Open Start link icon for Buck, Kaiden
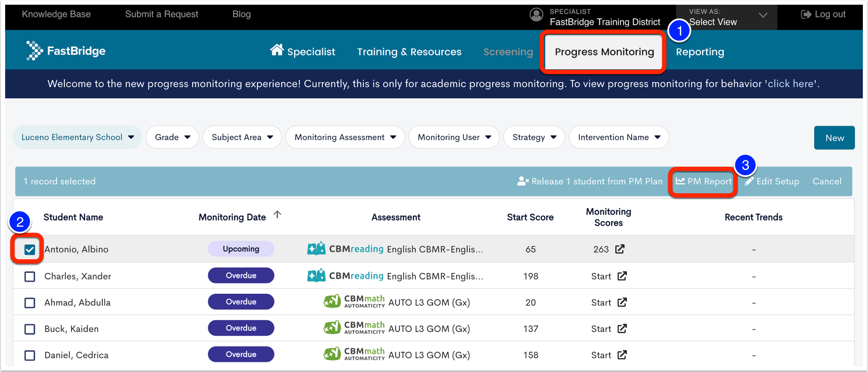 tap(622, 329)
